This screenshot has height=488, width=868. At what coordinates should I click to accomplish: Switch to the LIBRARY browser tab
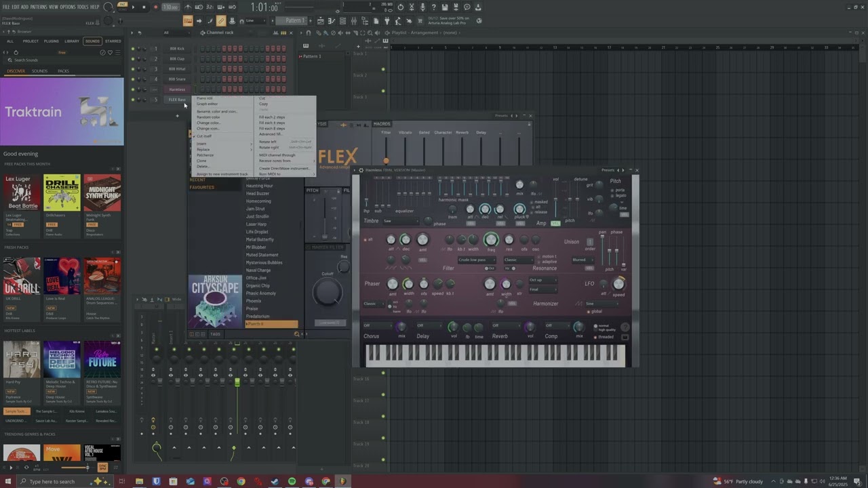point(72,41)
